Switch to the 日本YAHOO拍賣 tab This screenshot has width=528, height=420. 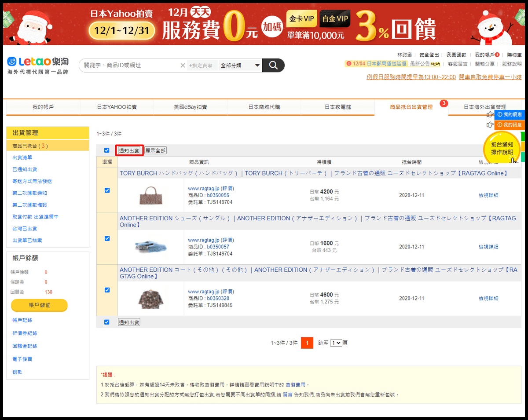pos(116,106)
